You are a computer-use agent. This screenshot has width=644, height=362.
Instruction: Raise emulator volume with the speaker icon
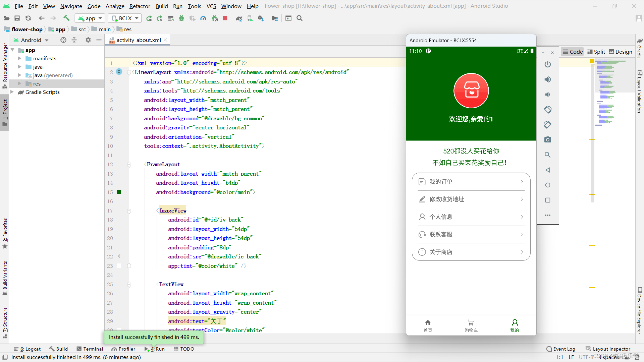548,79
